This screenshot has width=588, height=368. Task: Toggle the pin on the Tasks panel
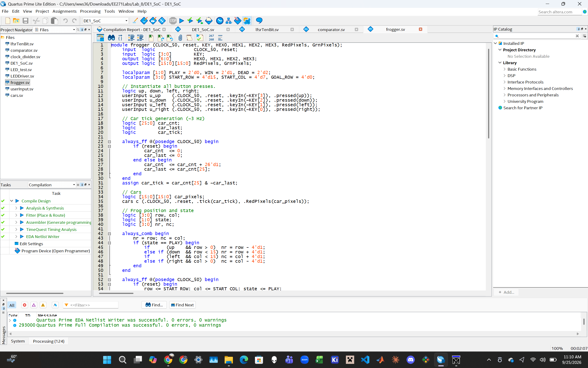tap(82, 184)
